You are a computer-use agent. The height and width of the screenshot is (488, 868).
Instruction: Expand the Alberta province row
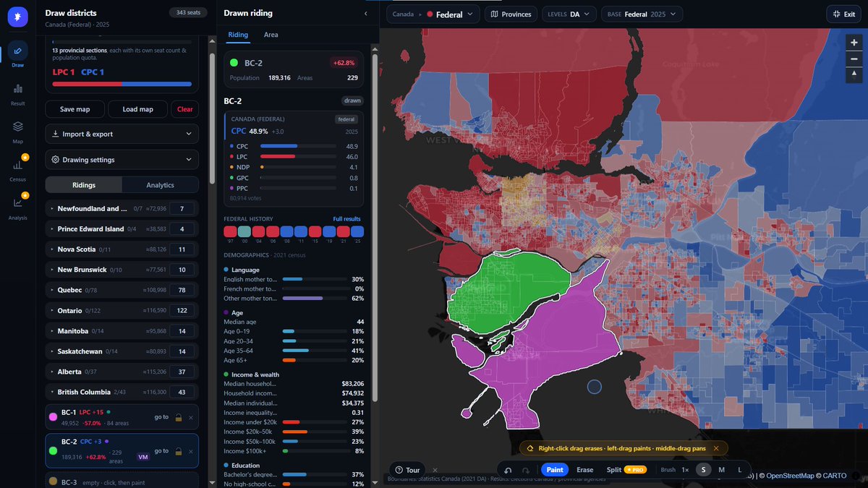coord(122,372)
